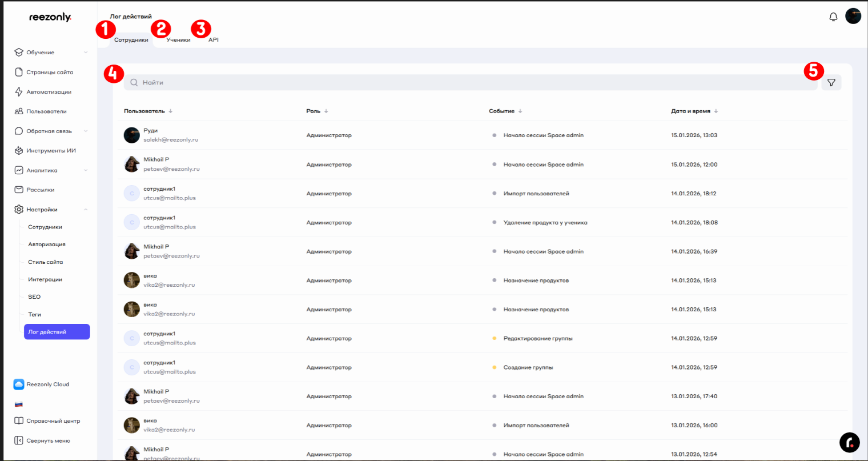Screen dimensions: 868x461
Task: Expand the Обучение menu chevron
Action: coord(86,53)
